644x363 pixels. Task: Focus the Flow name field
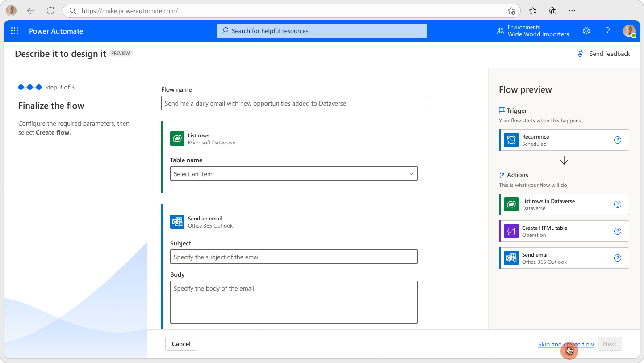pyautogui.click(x=295, y=103)
